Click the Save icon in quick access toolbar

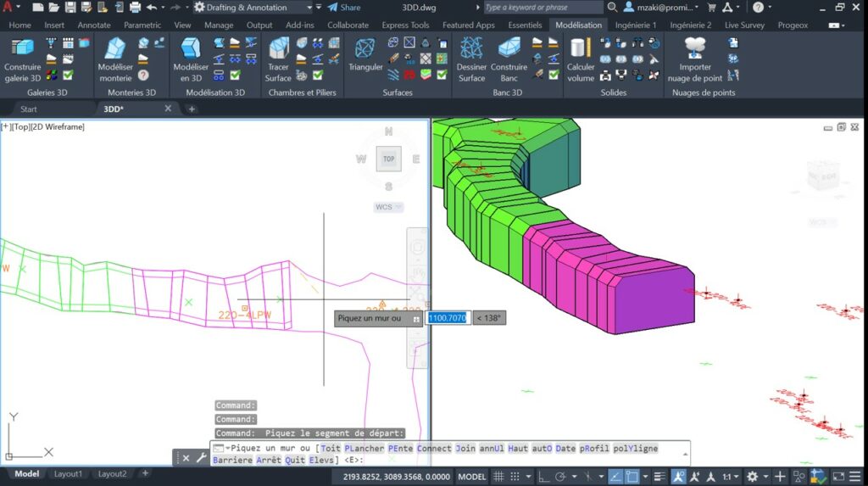click(x=70, y=7)
